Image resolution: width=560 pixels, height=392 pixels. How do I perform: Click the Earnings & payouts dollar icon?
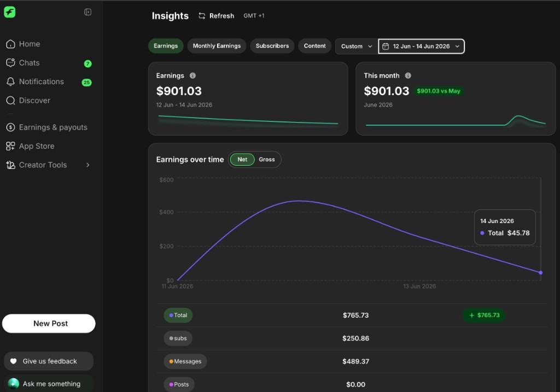(x=11, y=127)
